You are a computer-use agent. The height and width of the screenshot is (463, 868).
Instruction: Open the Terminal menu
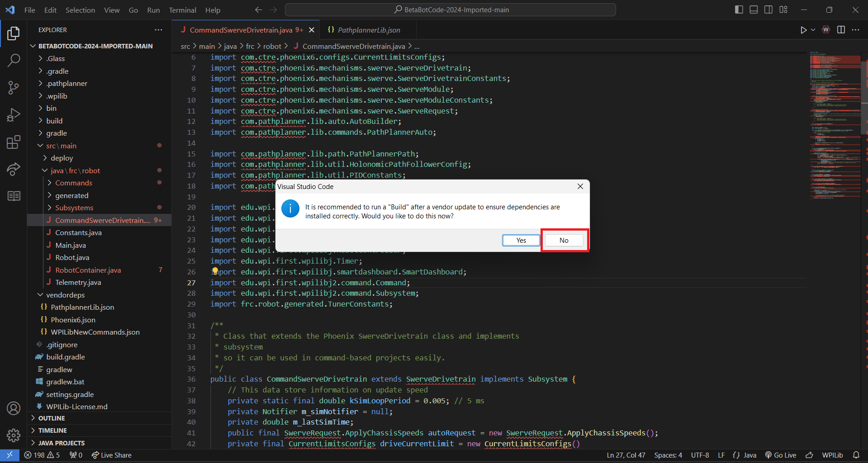click(x=182, y=9)
